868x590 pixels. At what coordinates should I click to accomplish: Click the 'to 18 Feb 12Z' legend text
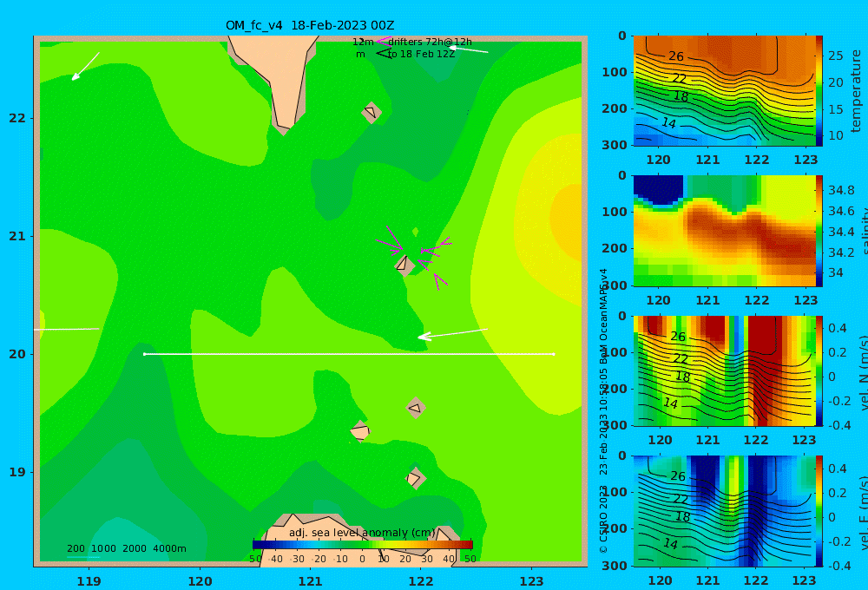[x=421, y=55]
